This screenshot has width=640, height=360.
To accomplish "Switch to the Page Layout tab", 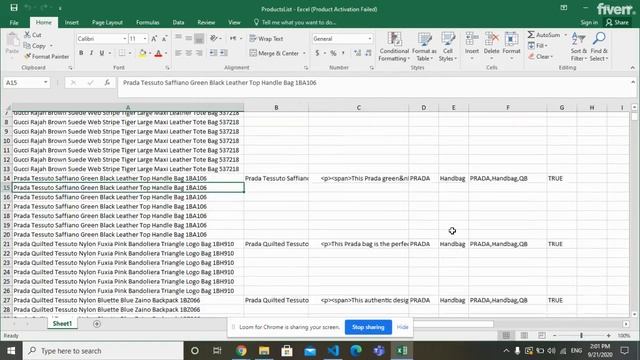I will point(107,22).
